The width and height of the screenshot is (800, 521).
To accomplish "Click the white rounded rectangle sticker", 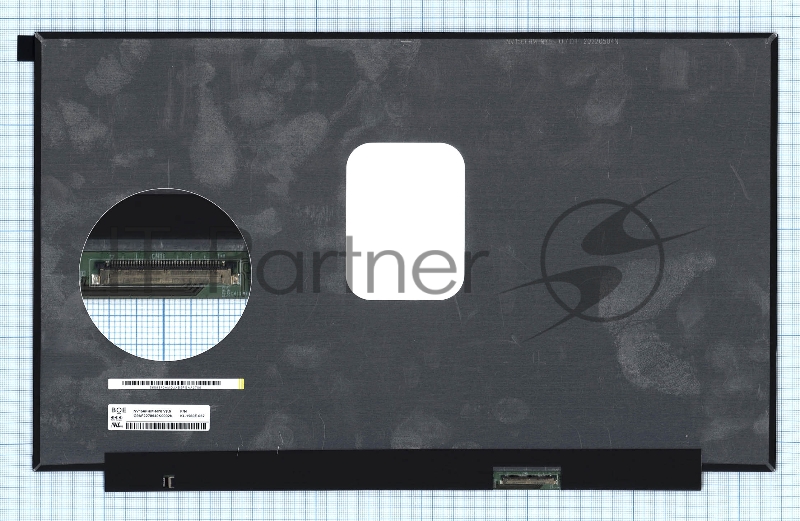I will 405,221.
